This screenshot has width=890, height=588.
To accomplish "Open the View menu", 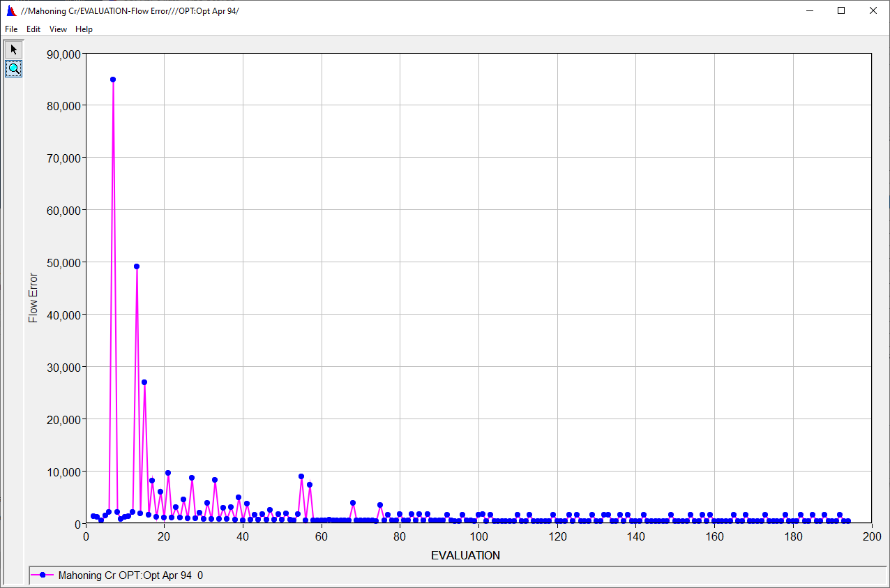I will tap(58, 29).
